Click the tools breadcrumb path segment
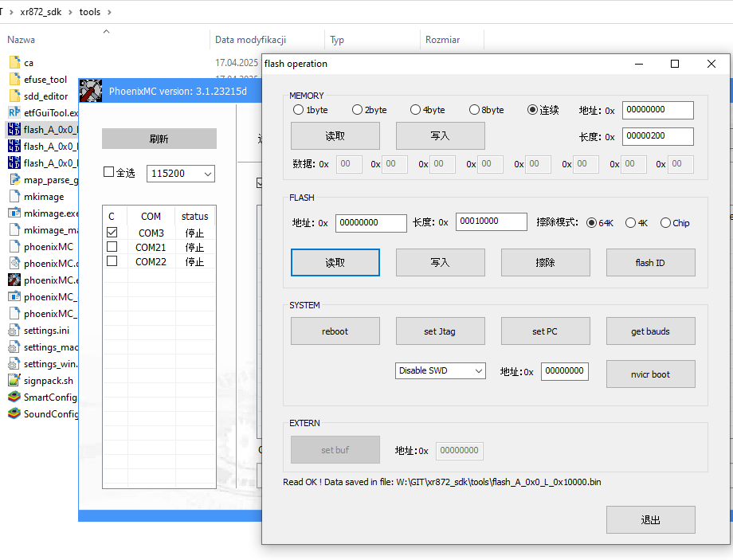733x560 pixels. coord(90,12)
